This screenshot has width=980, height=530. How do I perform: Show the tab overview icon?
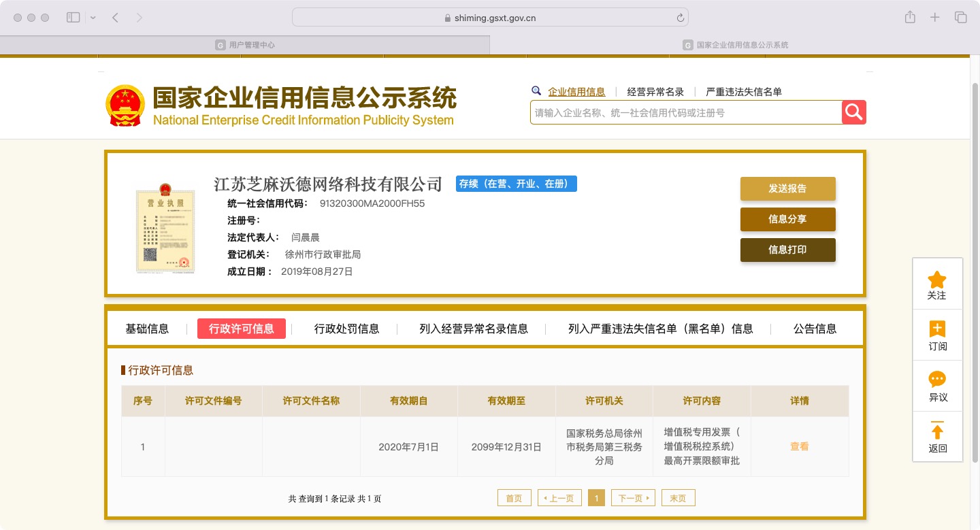tap(960, 18)
